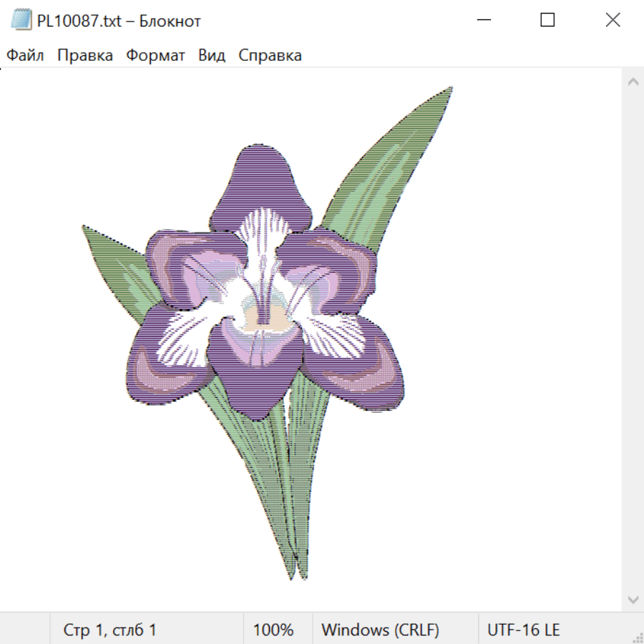Close the PL10087.txt window

613,21
